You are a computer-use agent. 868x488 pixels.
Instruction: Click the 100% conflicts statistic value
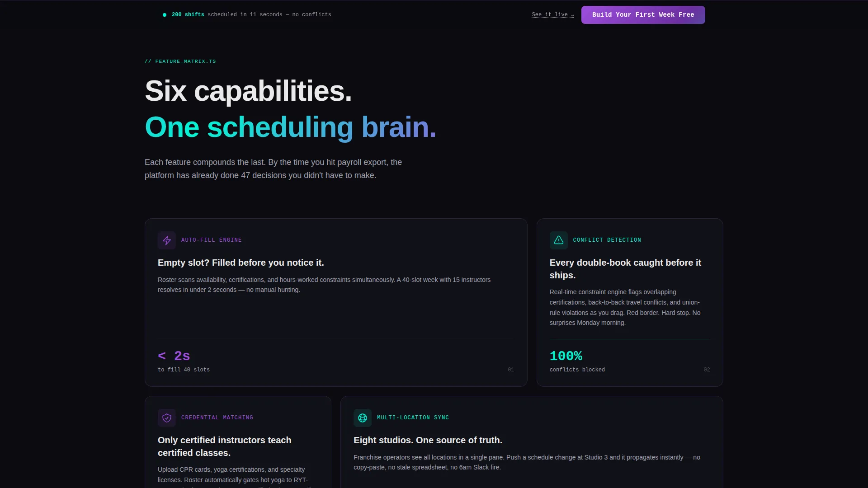tap(566, 356)
